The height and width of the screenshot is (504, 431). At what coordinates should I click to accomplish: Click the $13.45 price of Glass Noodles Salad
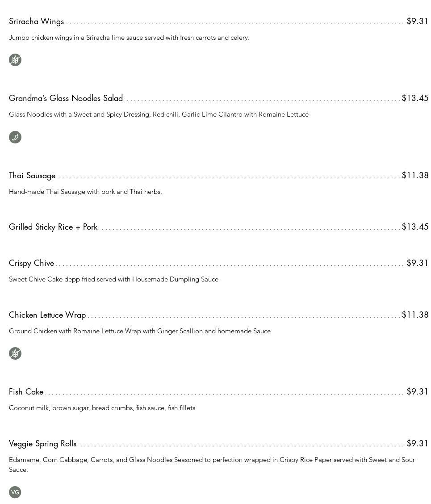pos(415,98)
